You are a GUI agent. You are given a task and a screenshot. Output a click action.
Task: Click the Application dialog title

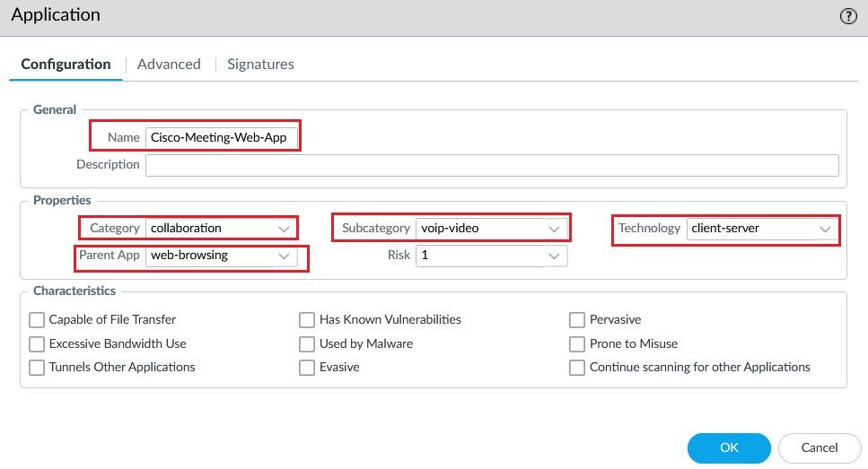coord(56,15)
